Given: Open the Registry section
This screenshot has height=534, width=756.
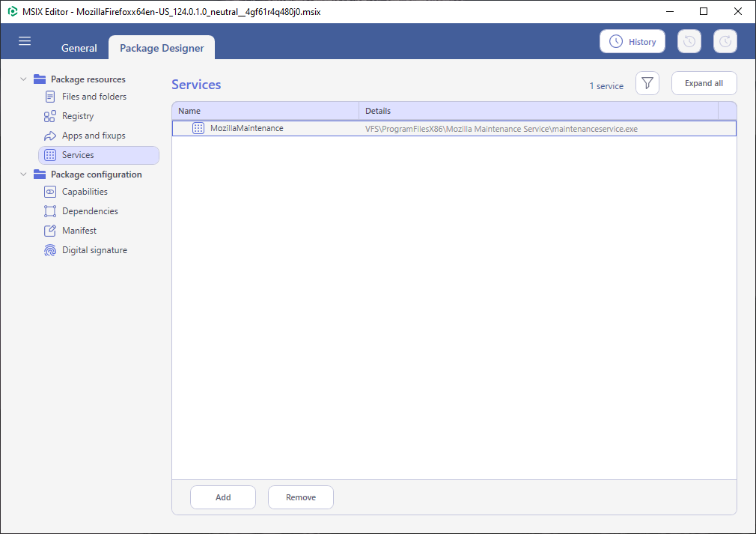Looking at the screenshot, I should point(78,116).
